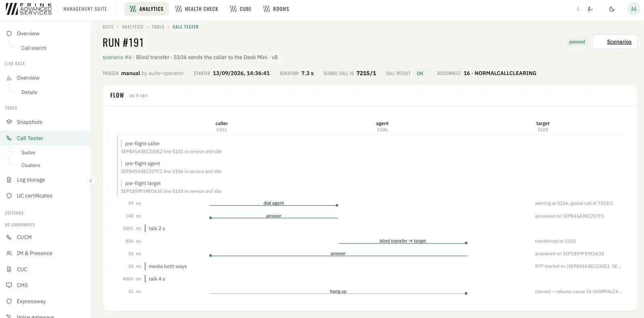Open Details under Live Data

click(x=29, y=92)
